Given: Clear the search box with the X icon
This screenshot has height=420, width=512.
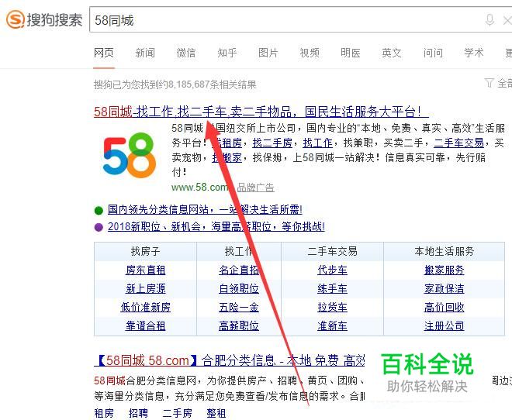Looking at the screenshot, I should pos(507,21).
